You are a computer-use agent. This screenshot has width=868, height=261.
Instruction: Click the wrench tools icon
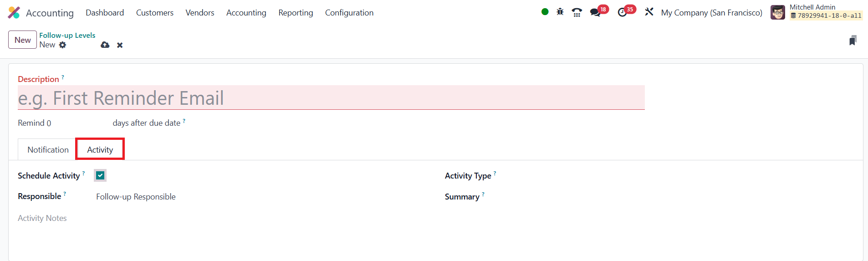pos(649,12)
